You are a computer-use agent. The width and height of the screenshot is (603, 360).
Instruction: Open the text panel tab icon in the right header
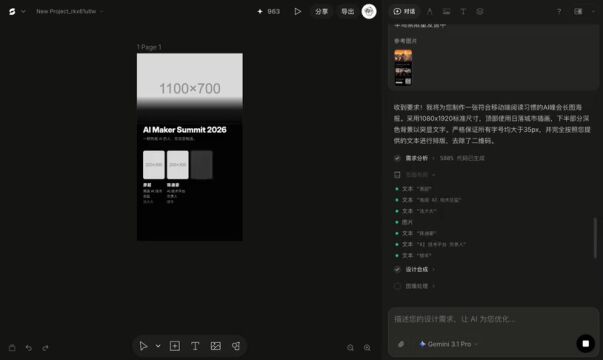point(463,12)
